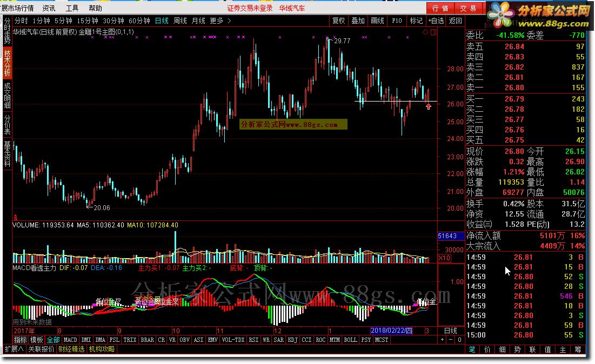Click the 模板 template tab
595x364 pixels.
[37, 340]
